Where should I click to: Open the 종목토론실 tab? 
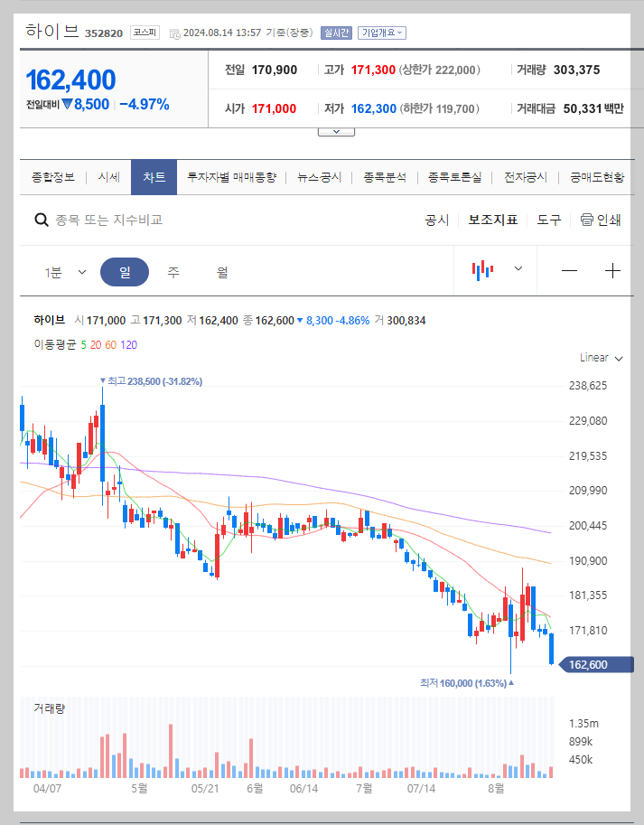tap(453, 177)
